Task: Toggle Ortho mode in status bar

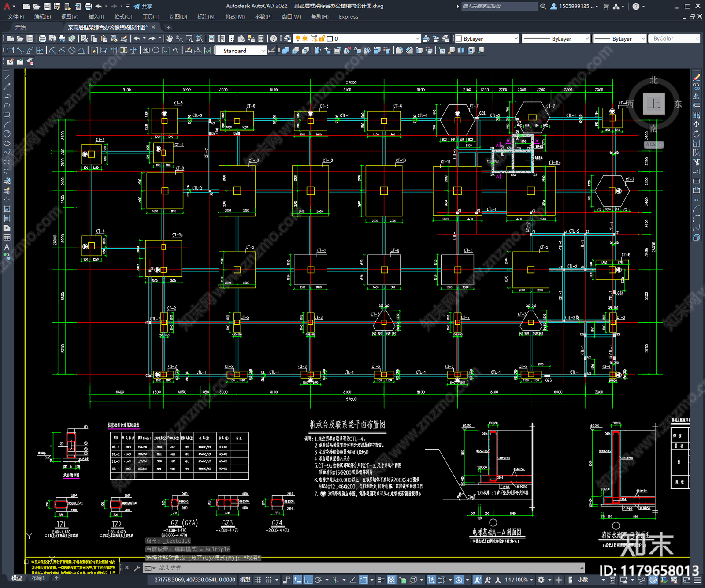Action: pyautogui.click(x=308, y=580)
